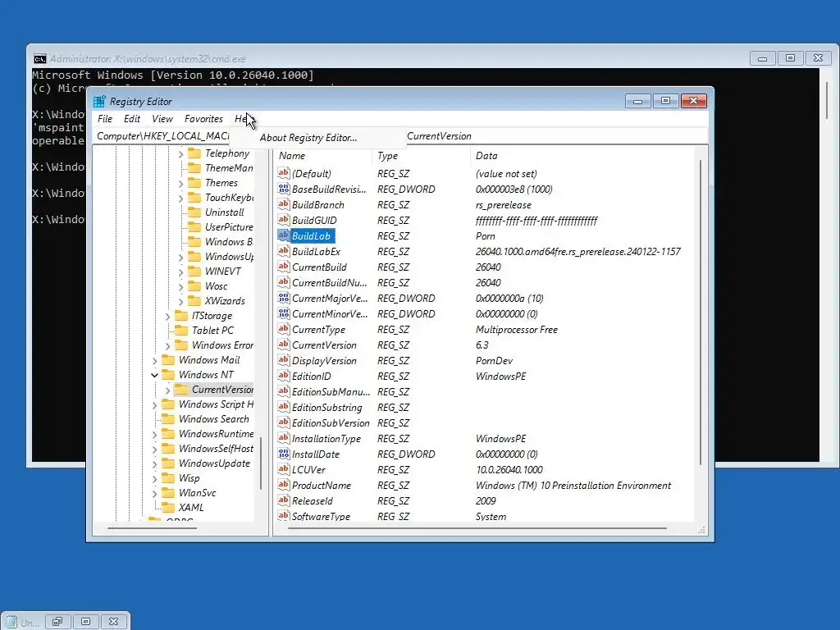
Task: Select the WindowsSelfHost registry key
Action: point(216,449)
